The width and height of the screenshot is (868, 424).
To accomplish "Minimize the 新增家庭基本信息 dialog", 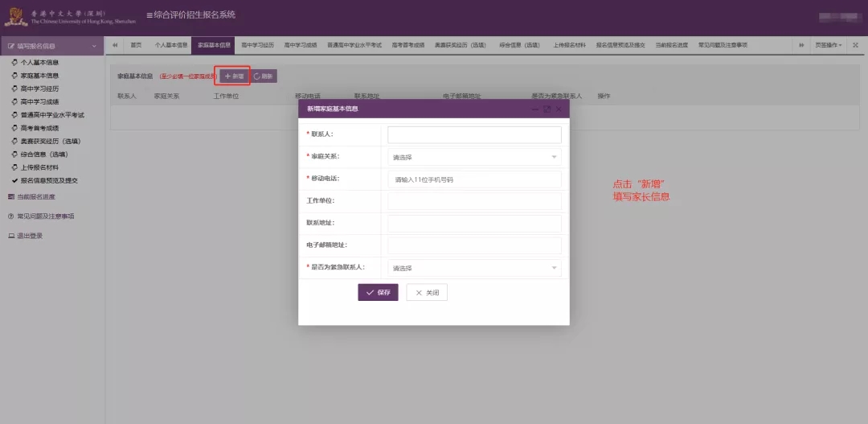I will pyautogui.click(x=535, y=109).
